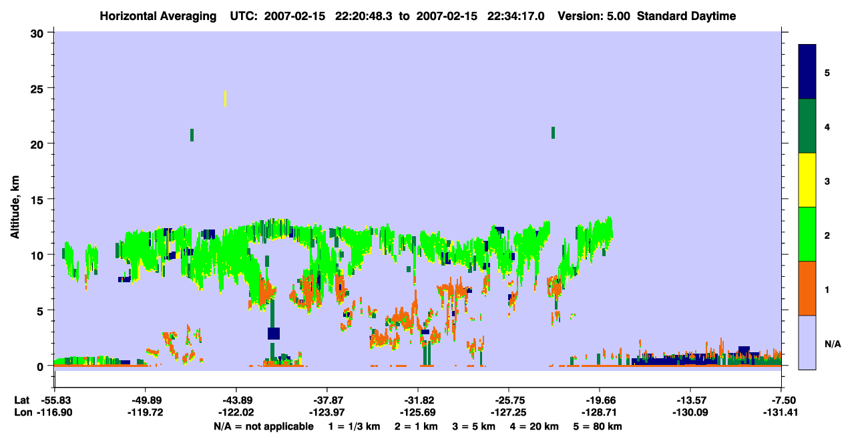Click longitude value -116.90
Screen dimensions: 868x445
click(54, 412)
